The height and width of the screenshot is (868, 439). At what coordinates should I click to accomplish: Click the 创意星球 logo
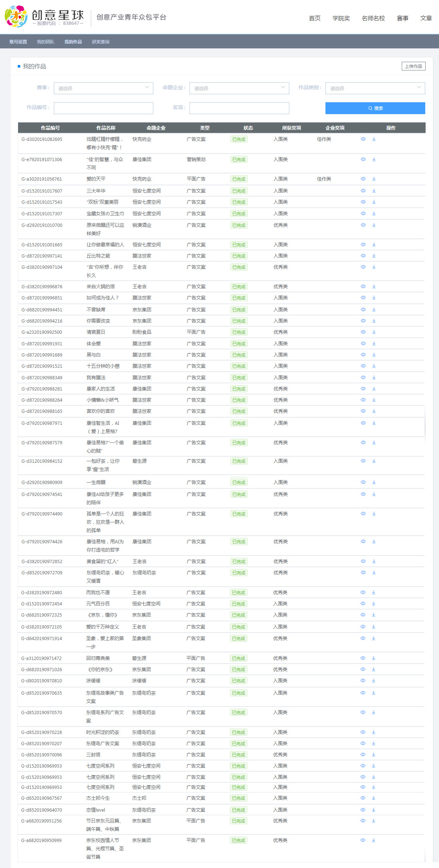tap(44, 17)
